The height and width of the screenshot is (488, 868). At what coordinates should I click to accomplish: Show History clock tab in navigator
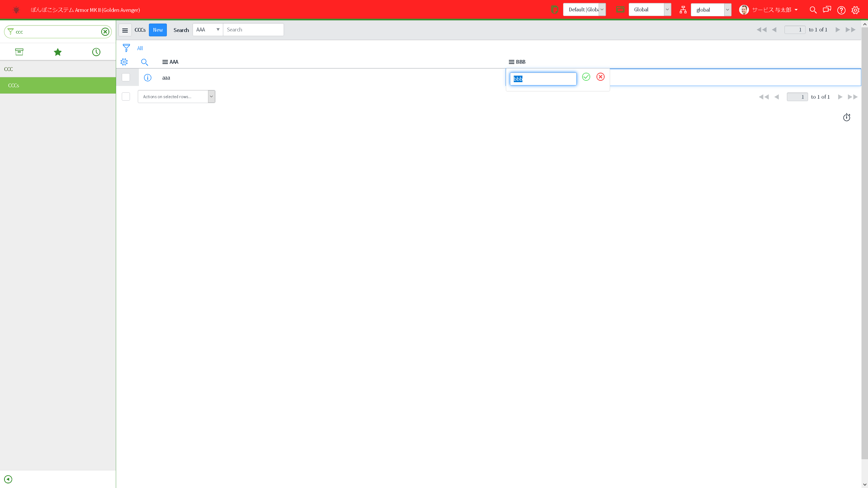(x=96, y=52)
